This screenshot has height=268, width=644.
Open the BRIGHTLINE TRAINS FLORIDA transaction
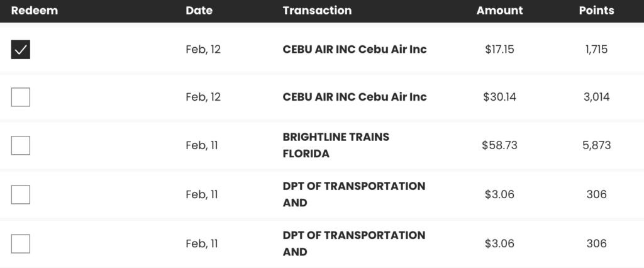click(336, 145)
